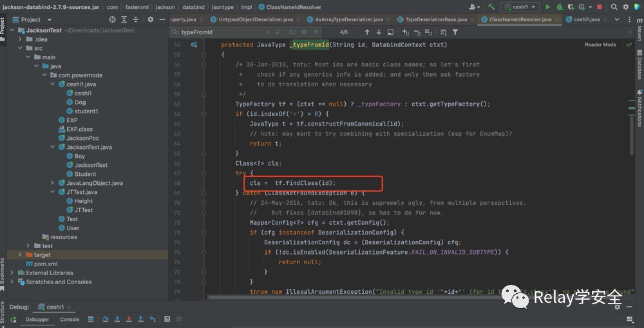Screen dimensions: 644x328
Task: Open search results in Find window
Action: [391, 32]
